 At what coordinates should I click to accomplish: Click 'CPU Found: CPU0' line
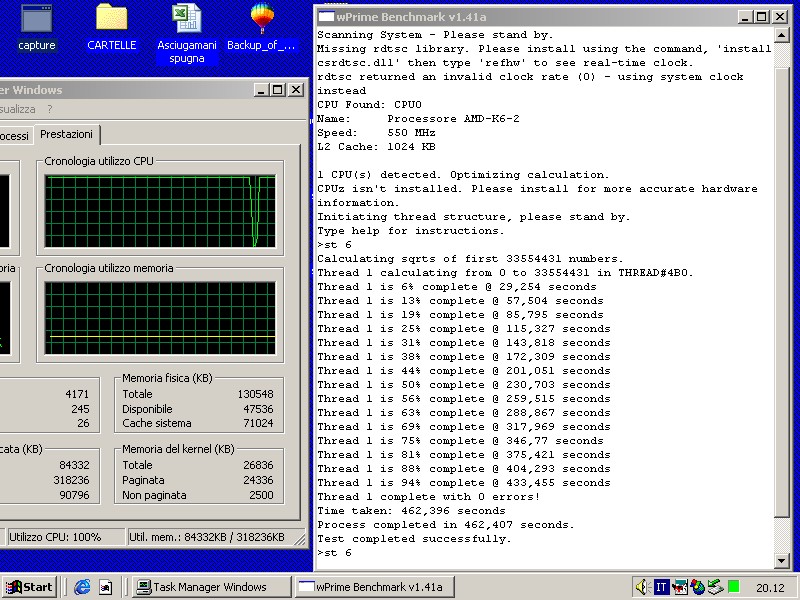click(x=369, y=105)
